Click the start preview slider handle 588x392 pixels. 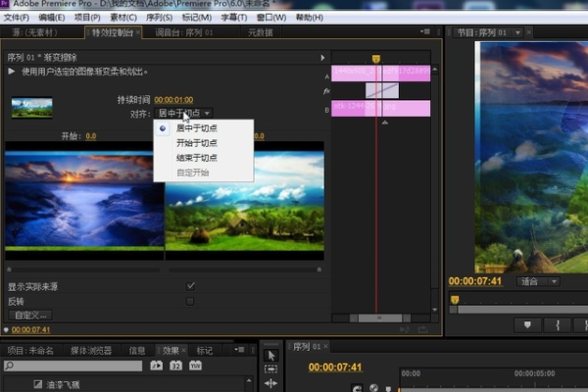(9, 269)
